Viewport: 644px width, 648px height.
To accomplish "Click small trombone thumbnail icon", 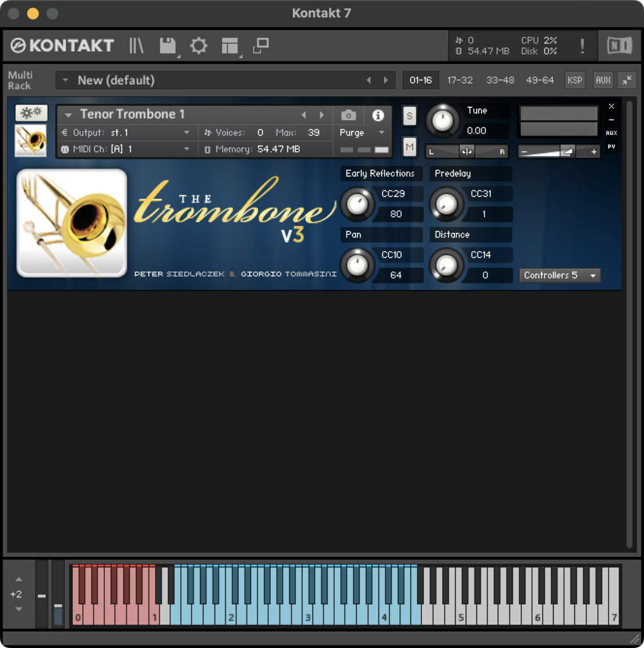I will (x=30, y=140).
